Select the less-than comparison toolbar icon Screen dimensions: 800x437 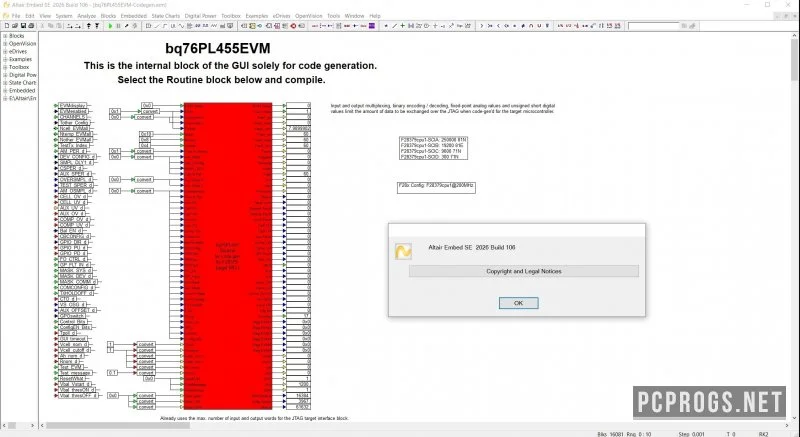click(x=498, y=25)
